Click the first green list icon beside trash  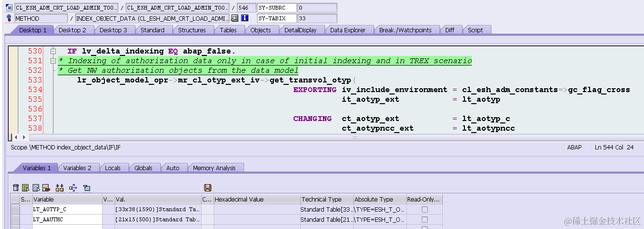(26, 188)
